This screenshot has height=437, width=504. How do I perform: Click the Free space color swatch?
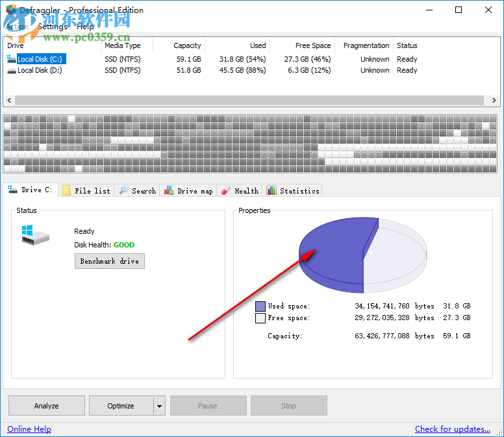tap(260, 318)
